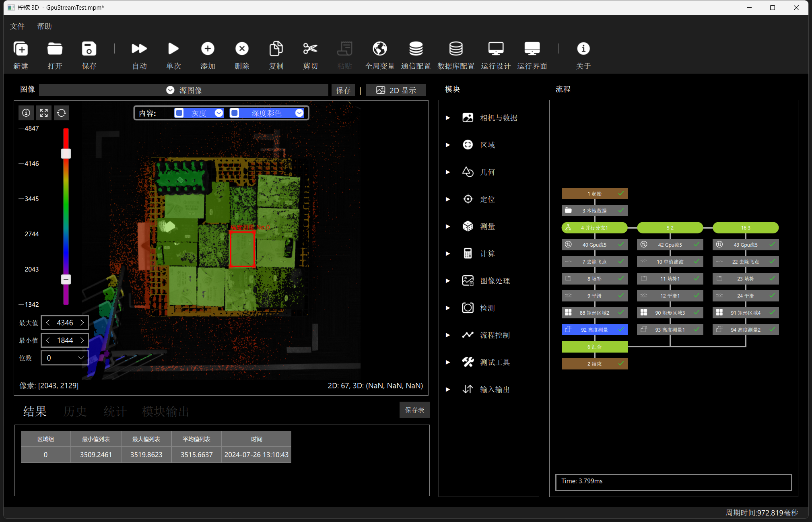812x522 pixels.
Task: Increase the 最小值 with right arrow
Action: click(x=82, y=340)
